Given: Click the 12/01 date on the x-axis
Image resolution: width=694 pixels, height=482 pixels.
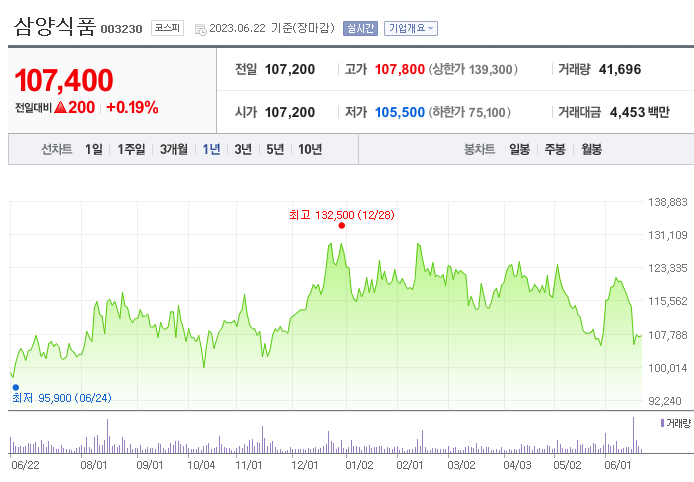Looking at the screenshot, I should pos(304,465).
